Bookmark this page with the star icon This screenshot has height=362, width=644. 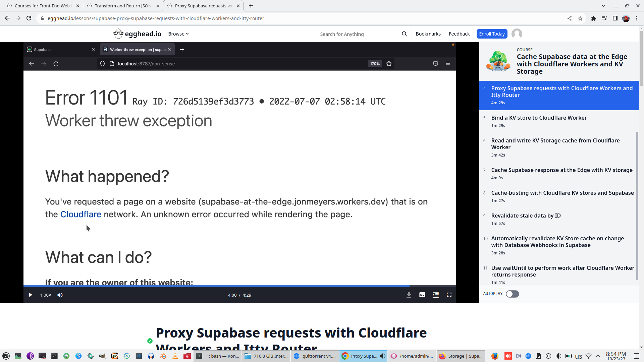pyautogui.click(x=580, y=18)
